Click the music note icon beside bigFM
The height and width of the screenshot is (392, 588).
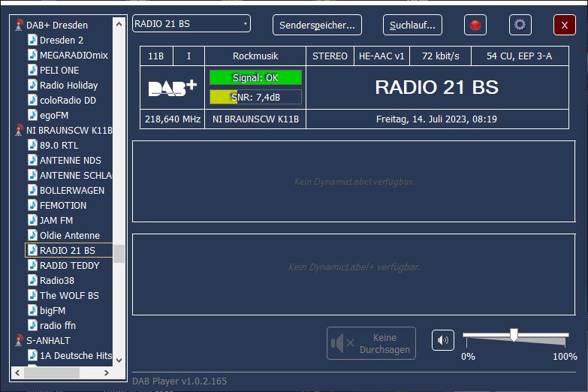pos(32,310)
